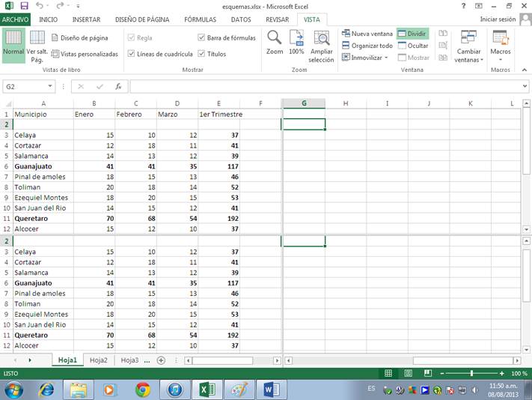The image size is (532, 400).
Task: Open Word from the Windows taskbar
Action: point(270,390)
